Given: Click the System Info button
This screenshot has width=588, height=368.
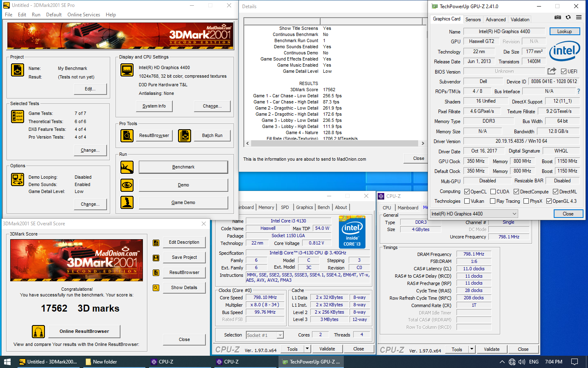Looking at the screenshot, I should pos(154,106).
